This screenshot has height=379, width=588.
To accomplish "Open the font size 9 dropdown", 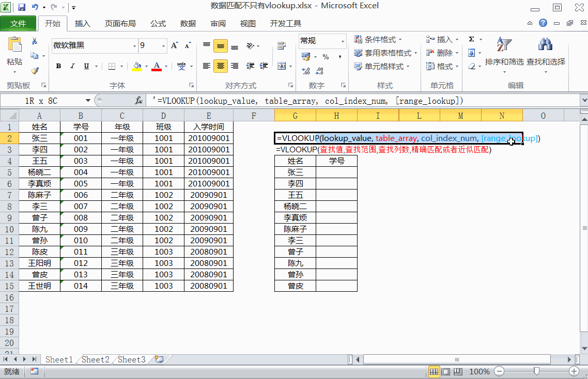I will 163,46.
